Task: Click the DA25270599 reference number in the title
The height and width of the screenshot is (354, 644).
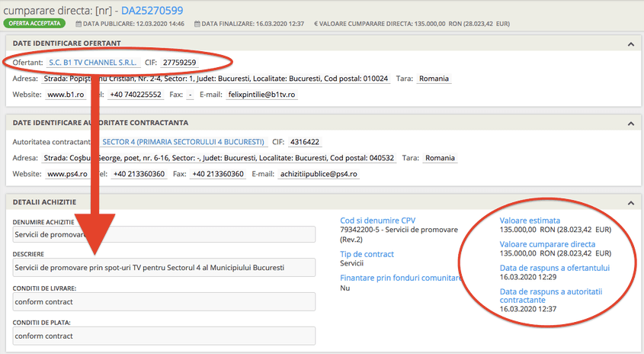Action: [152, 9]
